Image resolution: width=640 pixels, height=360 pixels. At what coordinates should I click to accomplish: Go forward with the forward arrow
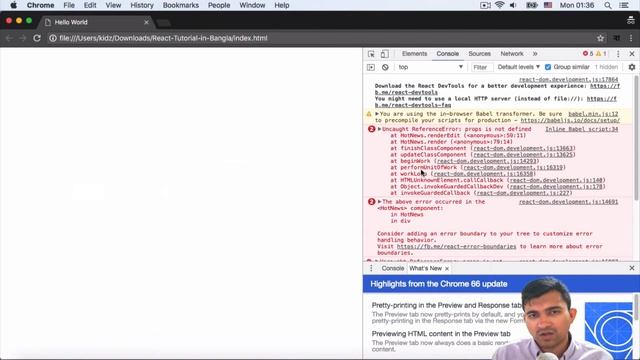click(x=22, y=38)
